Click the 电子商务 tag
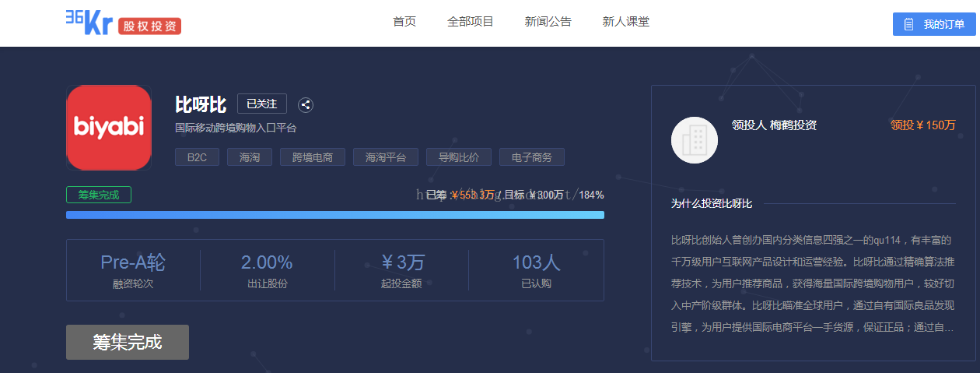This screenshot has width=980, height=373. [532, 157]
